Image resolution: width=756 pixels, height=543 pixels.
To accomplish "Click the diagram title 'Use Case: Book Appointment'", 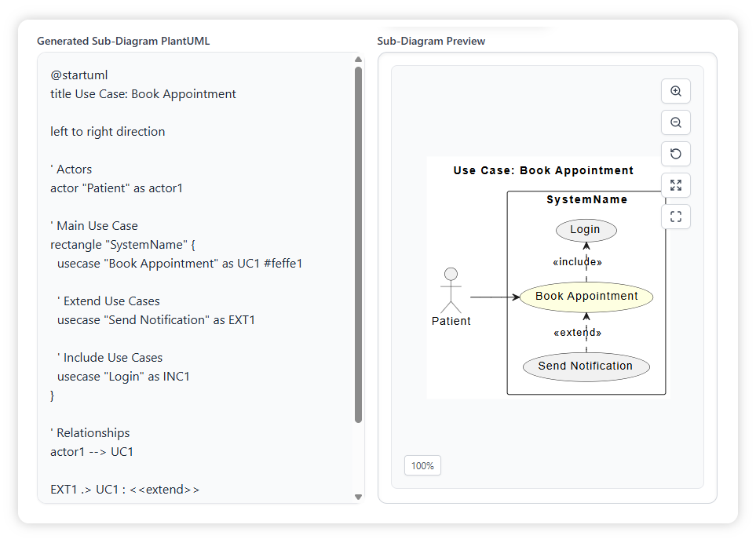I will click(543, 170).
